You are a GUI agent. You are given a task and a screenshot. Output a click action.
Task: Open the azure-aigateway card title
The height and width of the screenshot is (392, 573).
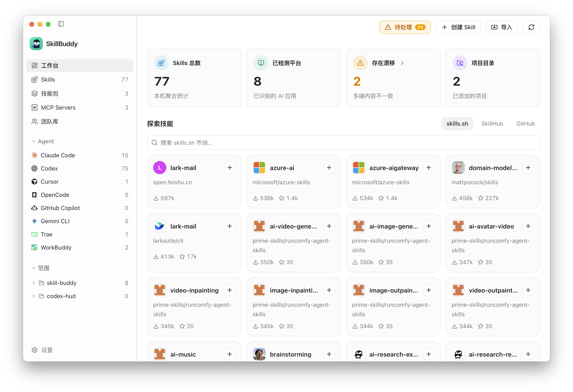pyautogui.click(x=394, y=168)
